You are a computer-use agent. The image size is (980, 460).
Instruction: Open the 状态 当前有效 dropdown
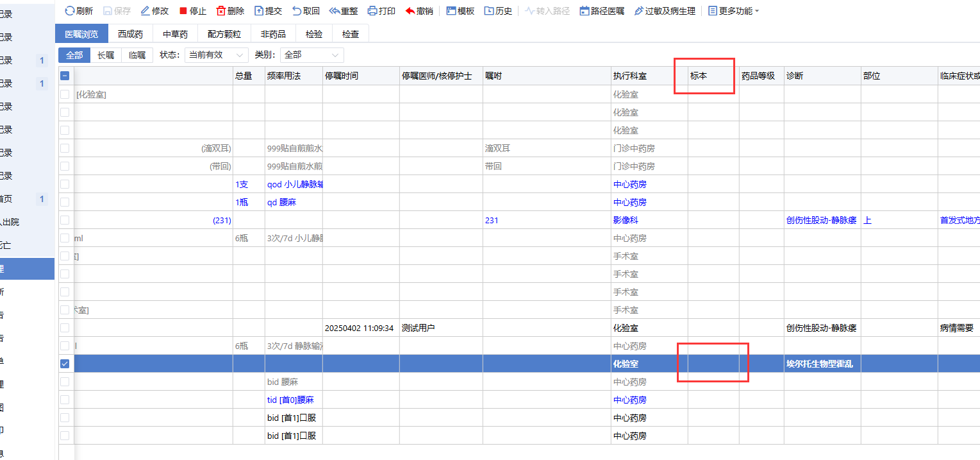tap(217, 55)
